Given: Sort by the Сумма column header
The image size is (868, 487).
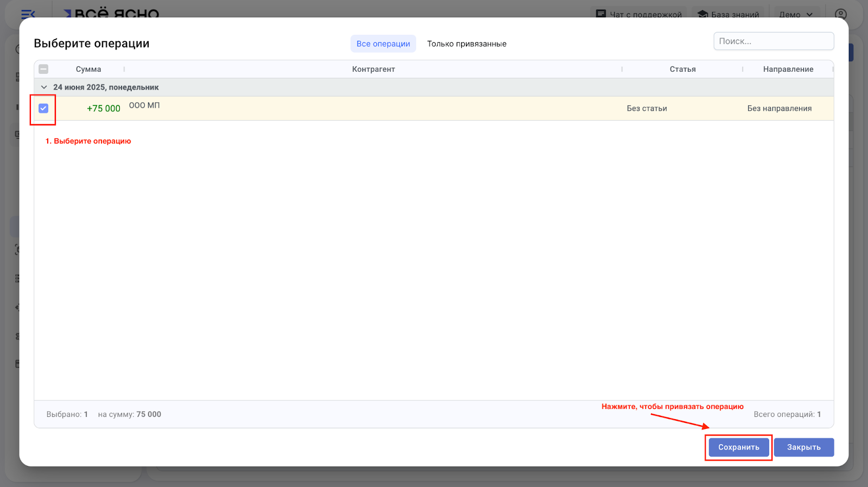Looking at the screenshot, I should tap(88, 69).
